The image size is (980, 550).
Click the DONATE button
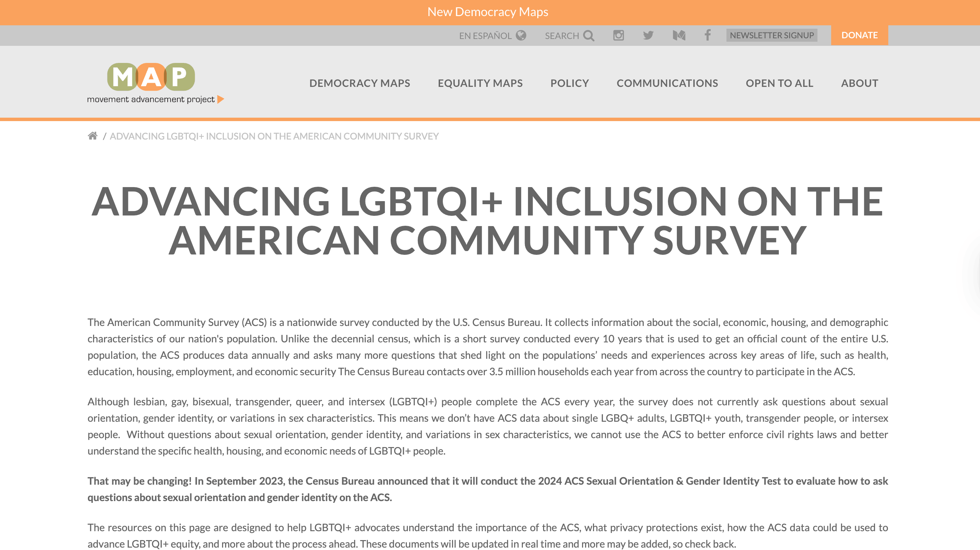pyautogui.click(x=860, y=35)
